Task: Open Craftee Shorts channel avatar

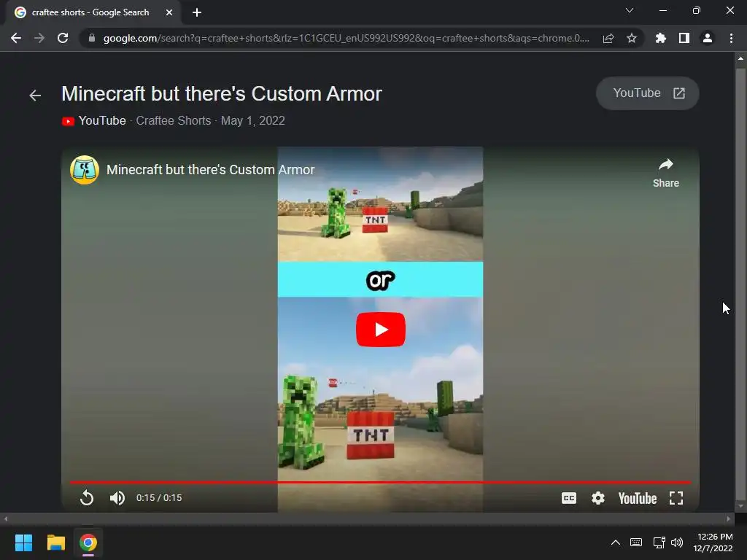Action: point(85,169)
